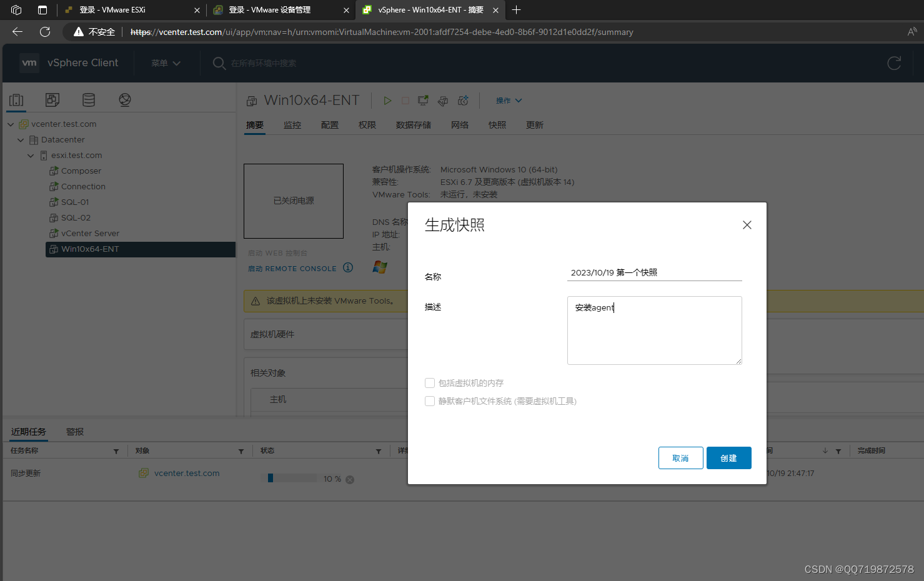This screenshot has height=581, width=924.
Task: Close the 生成快照 dialog
Action: (747, 225)
